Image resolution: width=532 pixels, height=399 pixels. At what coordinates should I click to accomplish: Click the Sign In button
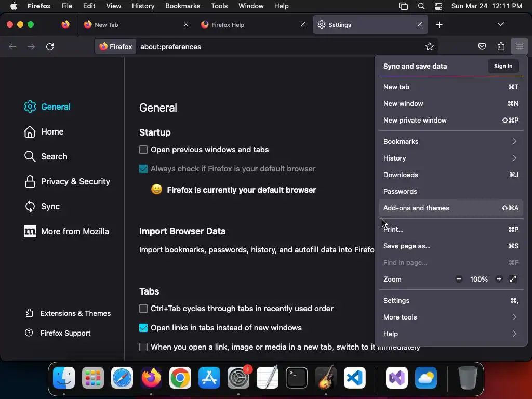pos(503,66)
